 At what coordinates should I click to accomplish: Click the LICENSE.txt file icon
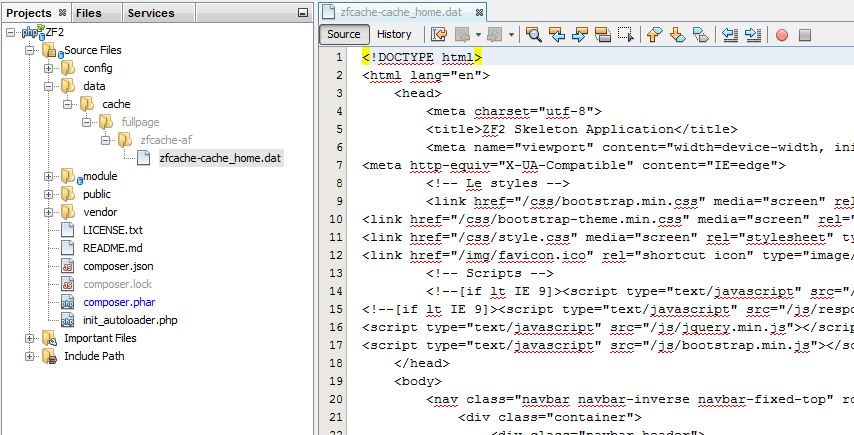coord(68,230)
